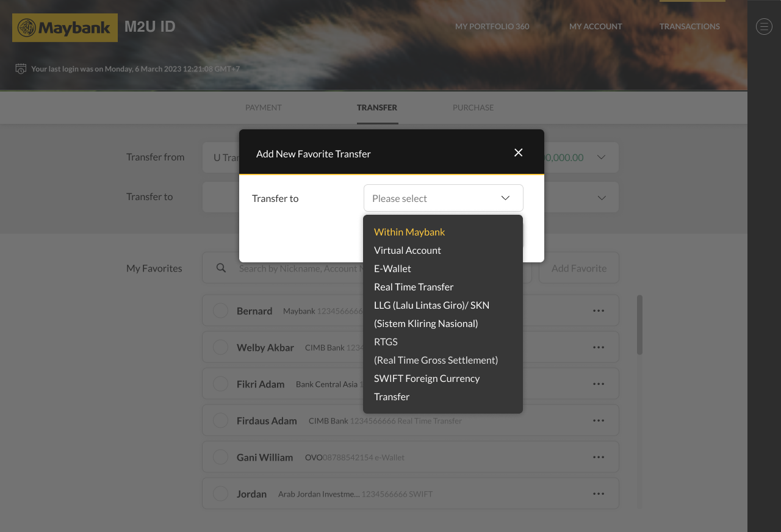Image resolution: width=781 pixels, height=532 pixels.
Task: Open more options for Fikri Adam
Action: click(x=598, y=384)
